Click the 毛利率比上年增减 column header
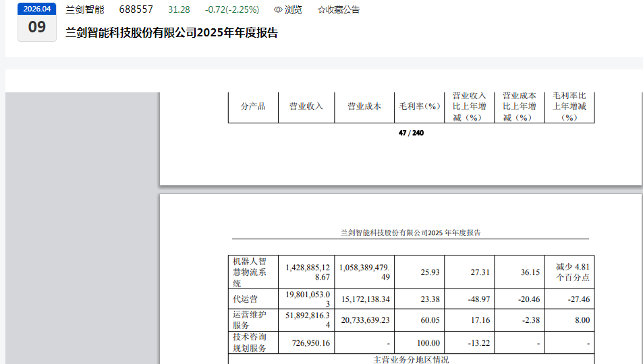This screenshot has height=364, width=643. (569, 107)
